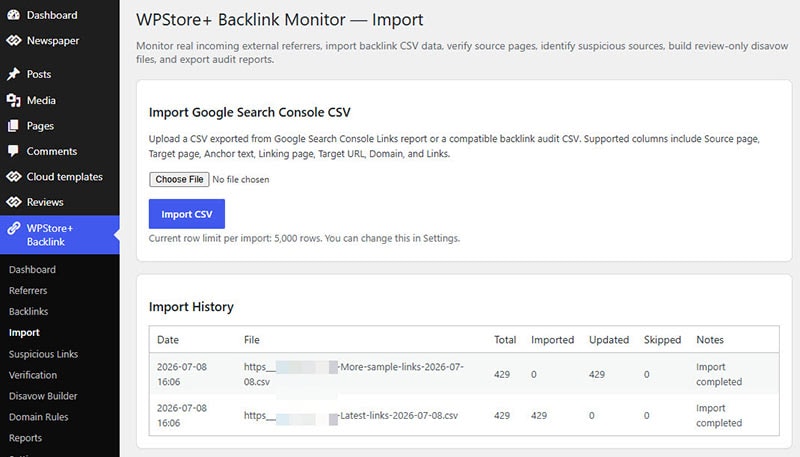Click the Reviews icon
Image resolution: width=800 pixels, height=457 pixels.
tap(14, 202)
